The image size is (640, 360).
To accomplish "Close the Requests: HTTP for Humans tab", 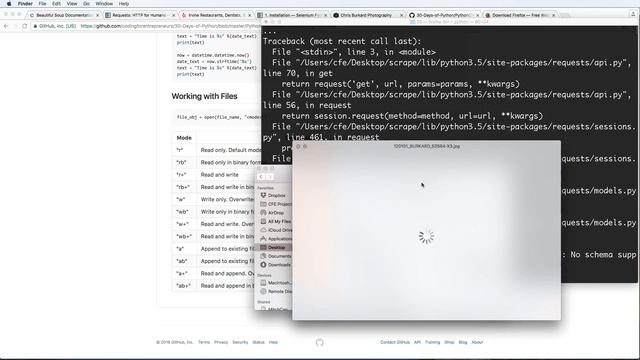I will click(x=173, y=15).
